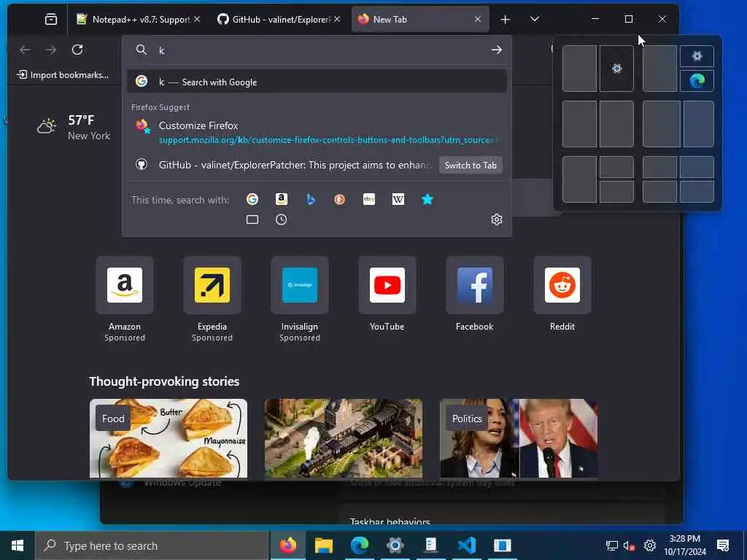This screenshot has width=747, height=560.
Task: Switch to GitHub valinet/ExplorerPatcher tab
Action: click(x=278, y=20)
